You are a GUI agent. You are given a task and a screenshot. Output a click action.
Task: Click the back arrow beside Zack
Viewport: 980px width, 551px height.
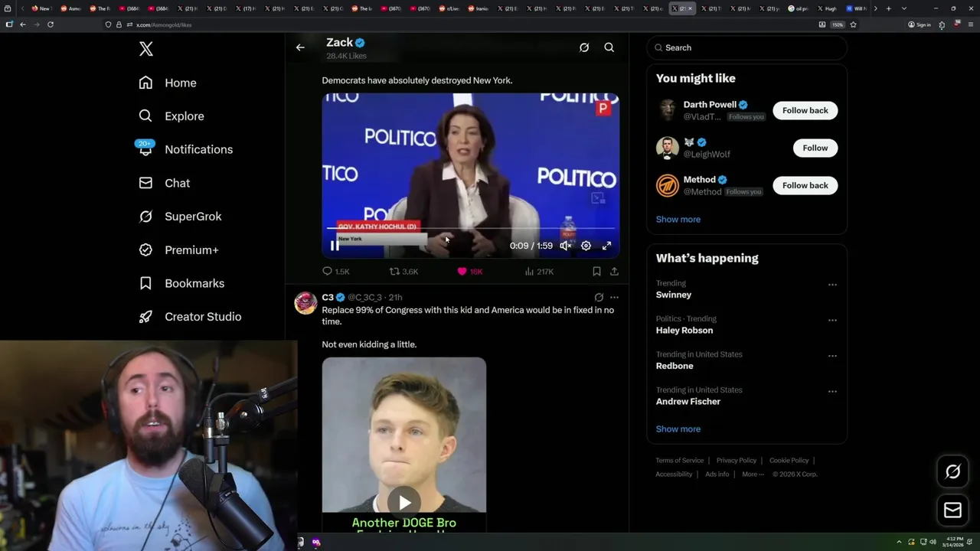pyautogui.click(x=300, y=47)
